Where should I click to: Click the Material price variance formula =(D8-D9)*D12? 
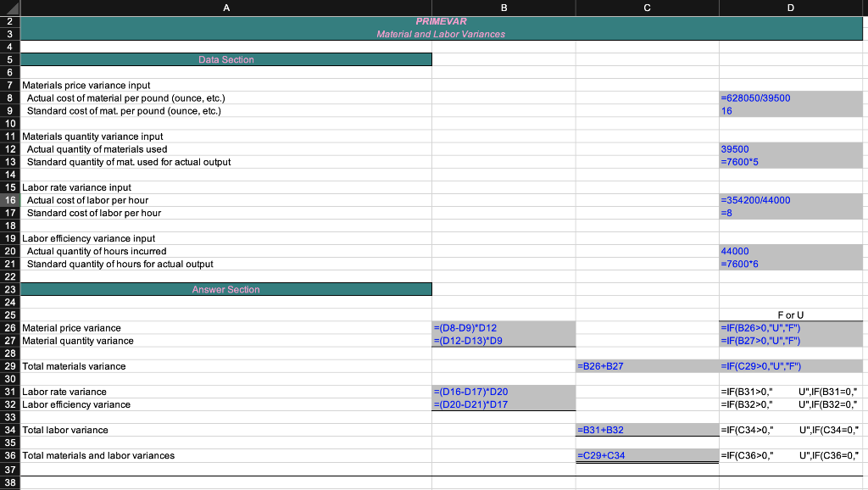point(503,327)
